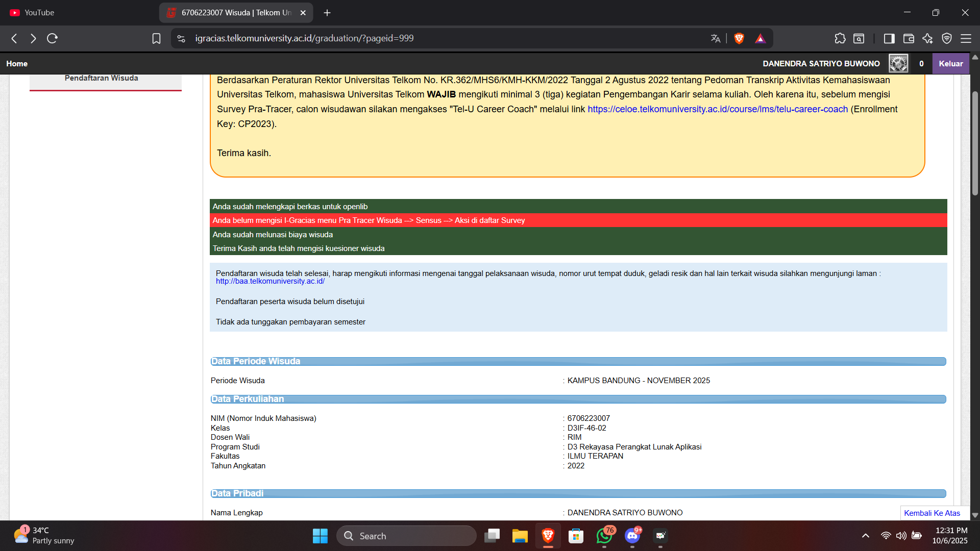The image size is (980, 551).
Task: Select Pendaftaran Wisuda sidebar menu item
Action: click(x=101, y=78)
